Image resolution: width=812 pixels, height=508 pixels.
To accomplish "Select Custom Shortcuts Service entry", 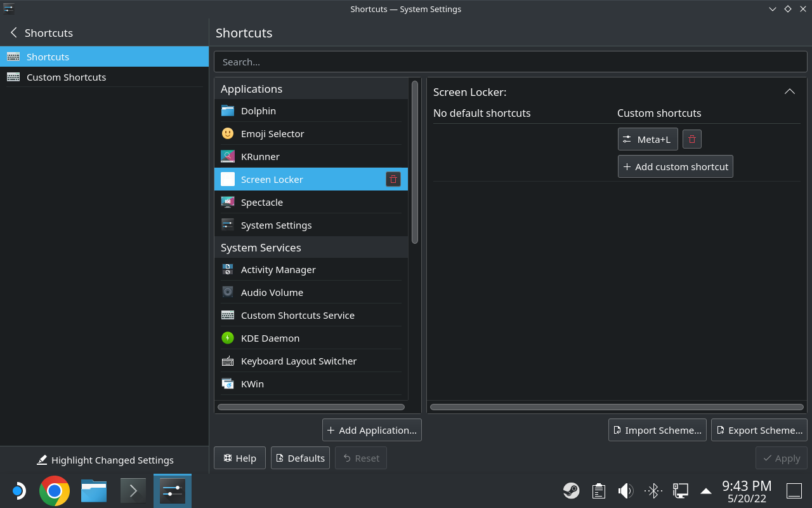I will tap(311, 315).
